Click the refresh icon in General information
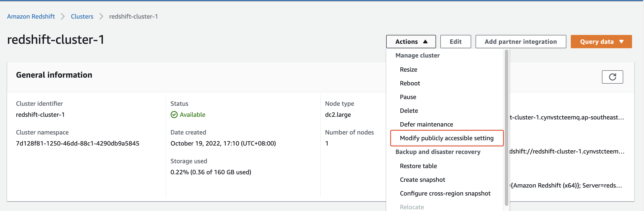Screen dimensions: 644x211 612,77
